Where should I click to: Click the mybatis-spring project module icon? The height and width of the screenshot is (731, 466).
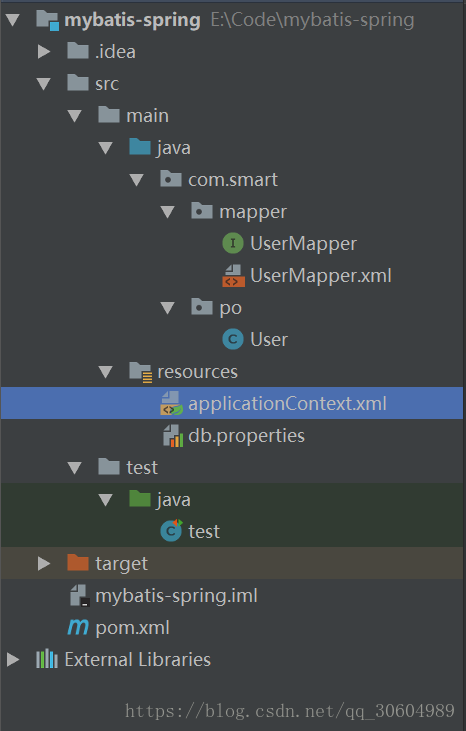click(x=48, y=20)
